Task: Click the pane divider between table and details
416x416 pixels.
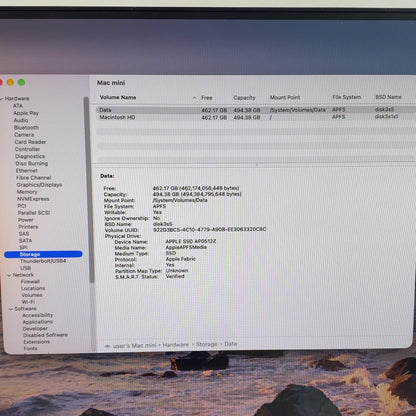Action: [x=257, y=164]
